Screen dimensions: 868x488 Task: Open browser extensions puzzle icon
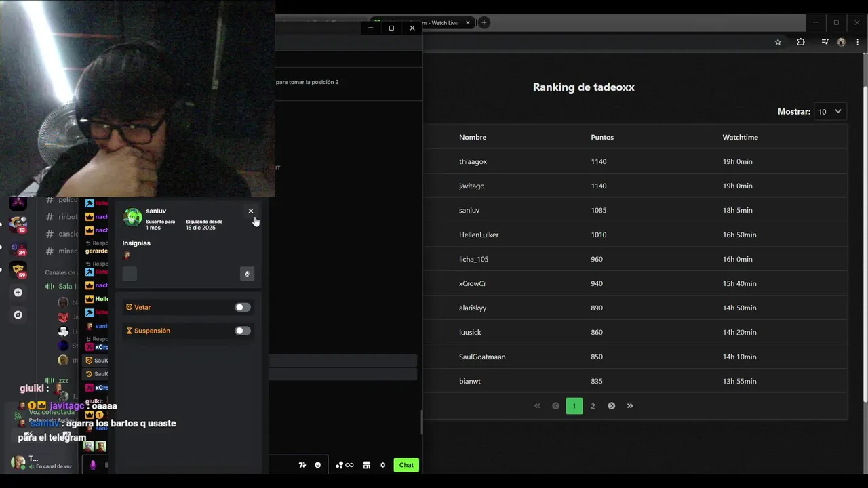click(801, 42)
